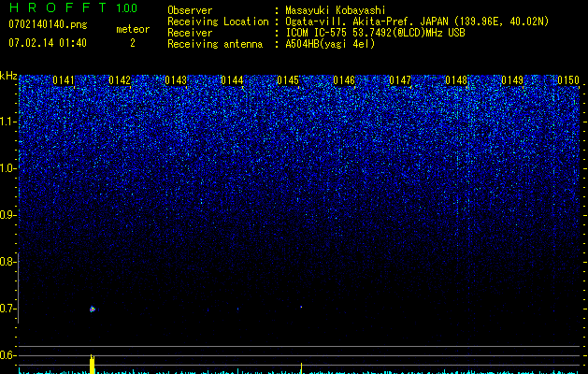This screenshot has width=588, height=374.
Task: Click the meteor label
Action: click(x=133, y=29)
